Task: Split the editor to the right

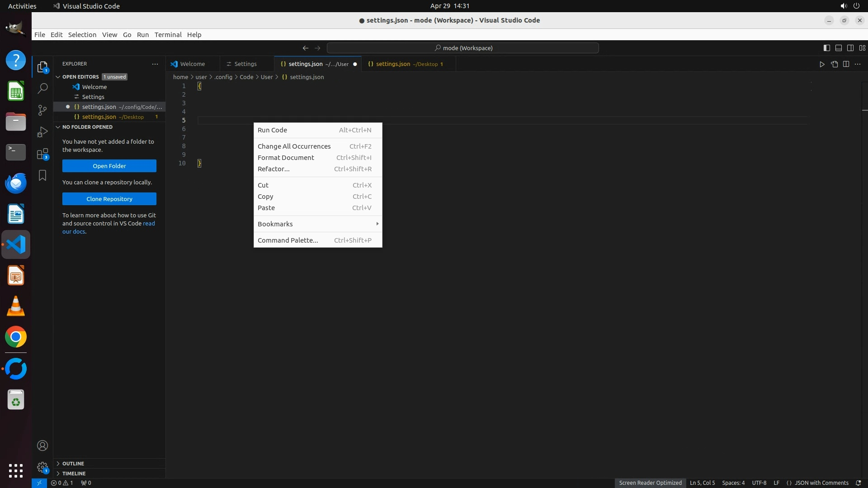Action: [x=846, y=64]
